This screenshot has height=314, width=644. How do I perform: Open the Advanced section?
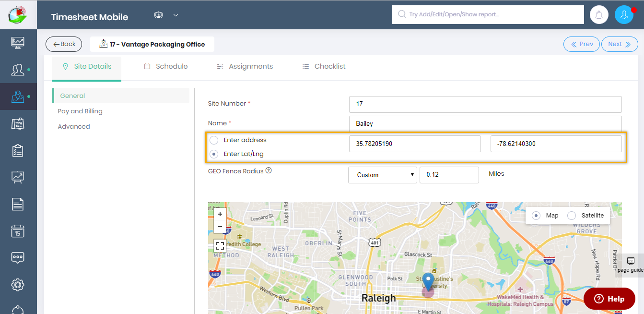[x=74, y=126]
